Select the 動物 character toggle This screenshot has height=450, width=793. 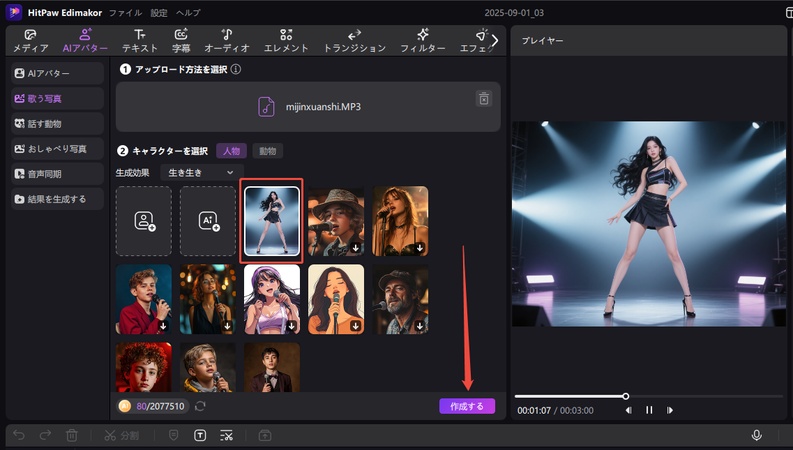268,151
